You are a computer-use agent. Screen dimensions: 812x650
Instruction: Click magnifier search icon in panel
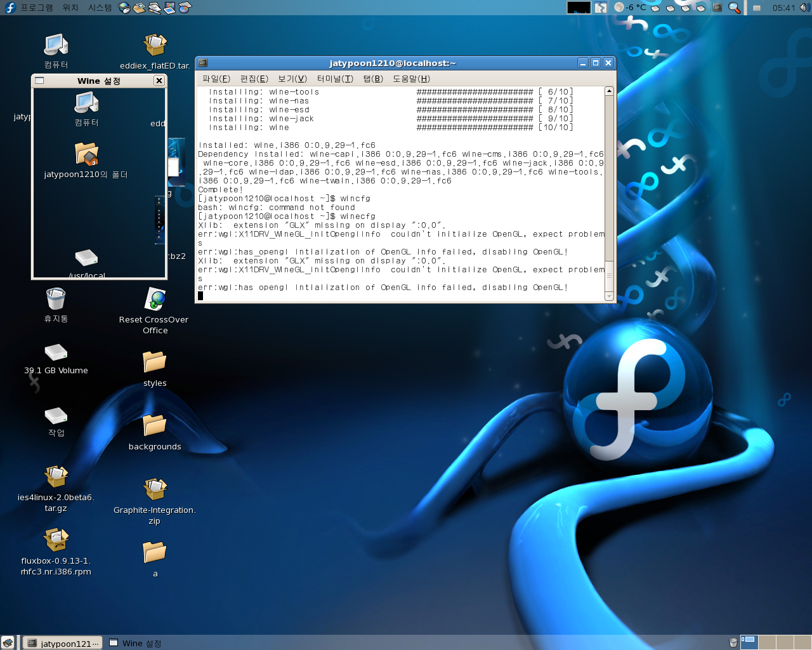[x=735, y=8]
